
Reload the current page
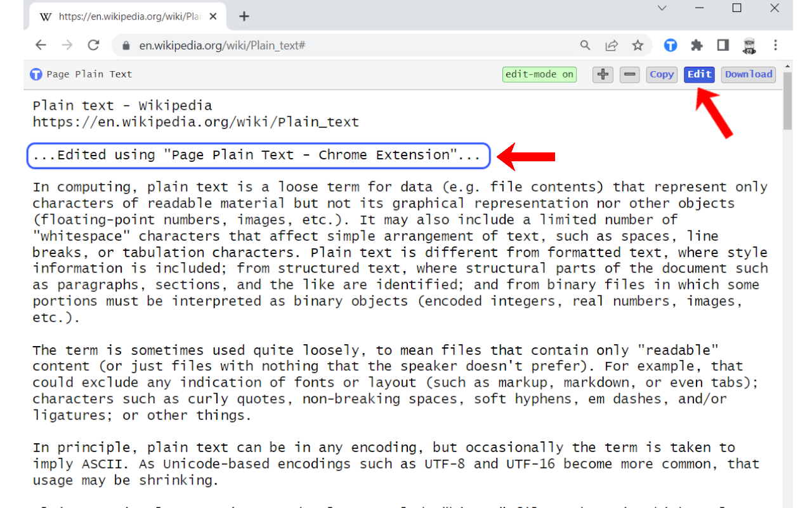pos(94,45)
